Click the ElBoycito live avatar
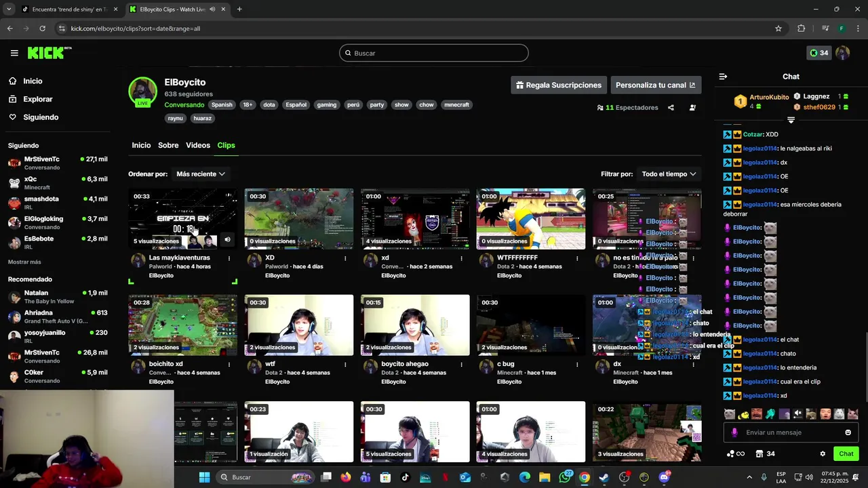Viewport: 868px width, 488px height. pyautogui.click(x=143, y=93)
